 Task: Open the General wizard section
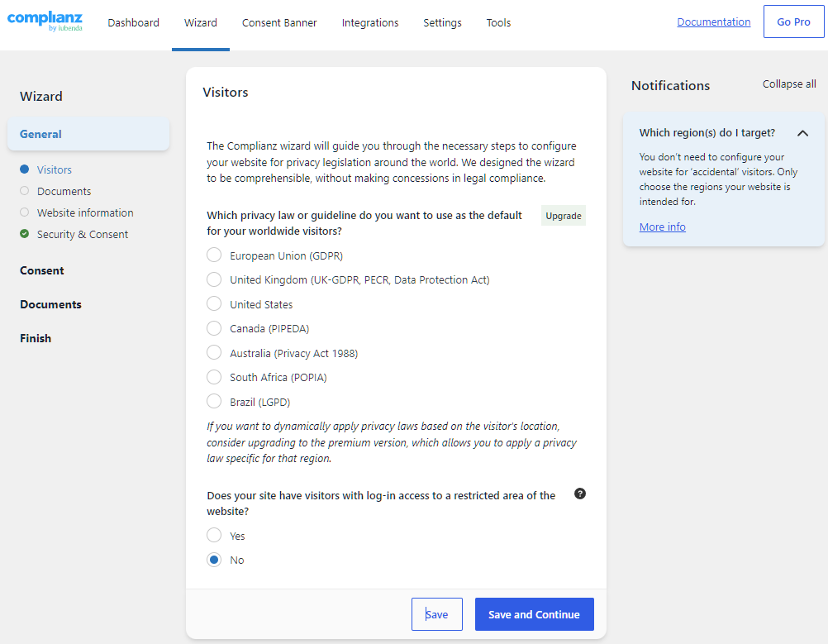click(x=88, y=134)
